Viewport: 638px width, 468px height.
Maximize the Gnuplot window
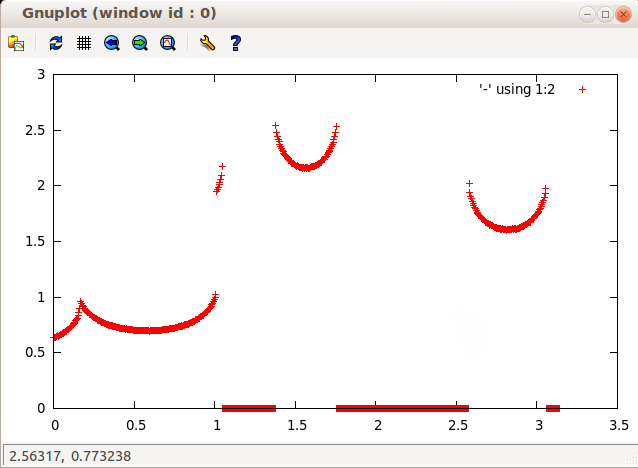[604, 14]
